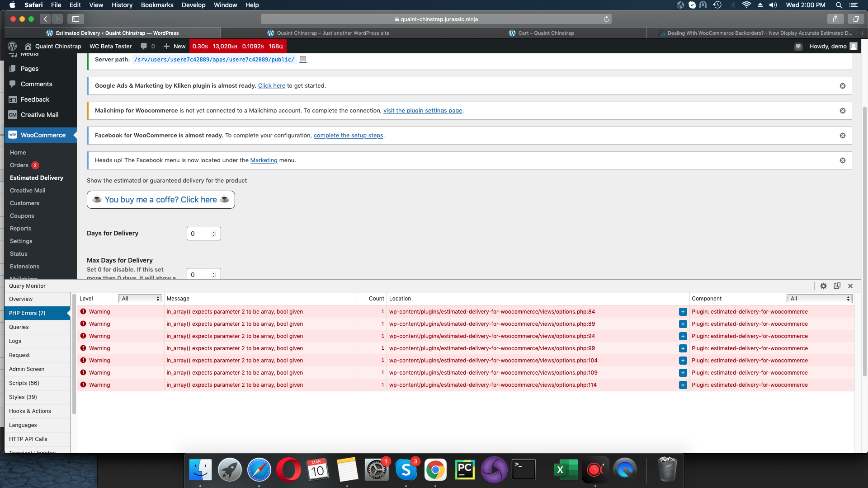This screenshot has height=488, width=868.
Task: Open the Level filter dropdown in Query Monitor
Action: click(139, 298)
